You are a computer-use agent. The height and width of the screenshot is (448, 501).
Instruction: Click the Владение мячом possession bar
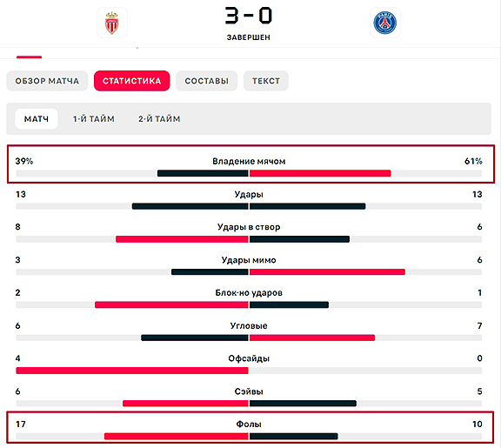tap(249, 173)
